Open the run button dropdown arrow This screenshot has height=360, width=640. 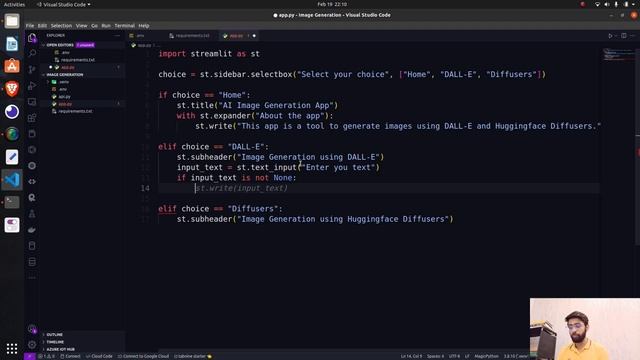pyautogui.click(x=616, y=36)
